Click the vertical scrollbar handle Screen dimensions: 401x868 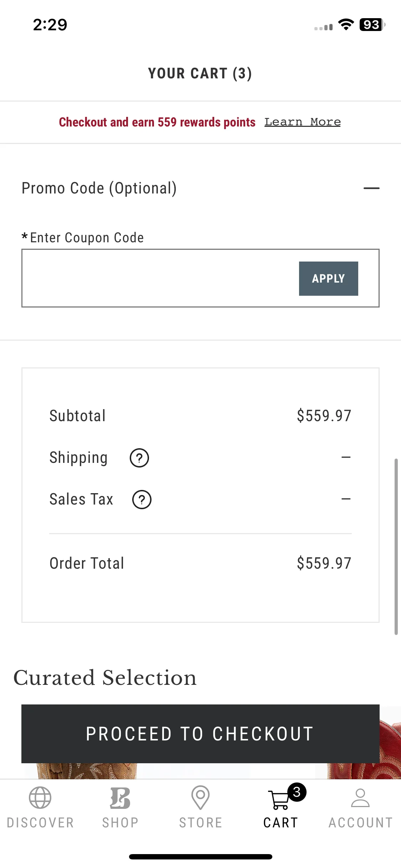(x=396, y=547)
